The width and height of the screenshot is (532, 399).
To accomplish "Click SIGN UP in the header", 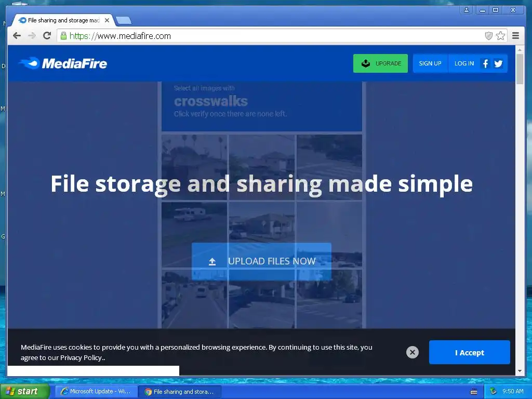I will pyautogui.click(x=430, y=63).
